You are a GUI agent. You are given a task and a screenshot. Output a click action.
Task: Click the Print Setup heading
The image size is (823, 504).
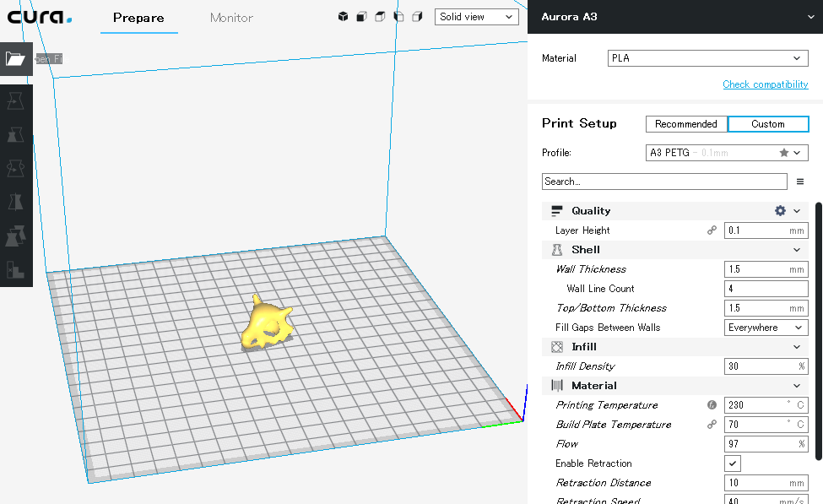(x=579, y=123)
